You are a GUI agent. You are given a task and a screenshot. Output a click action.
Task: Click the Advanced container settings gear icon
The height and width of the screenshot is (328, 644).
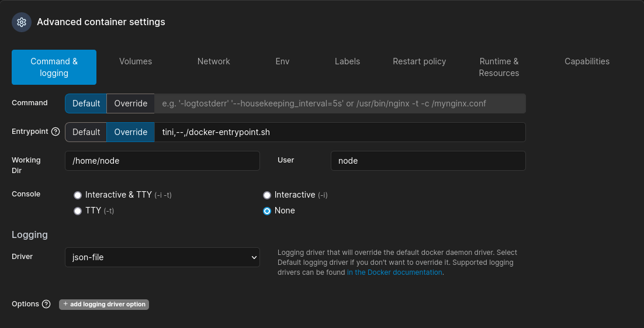22,22
